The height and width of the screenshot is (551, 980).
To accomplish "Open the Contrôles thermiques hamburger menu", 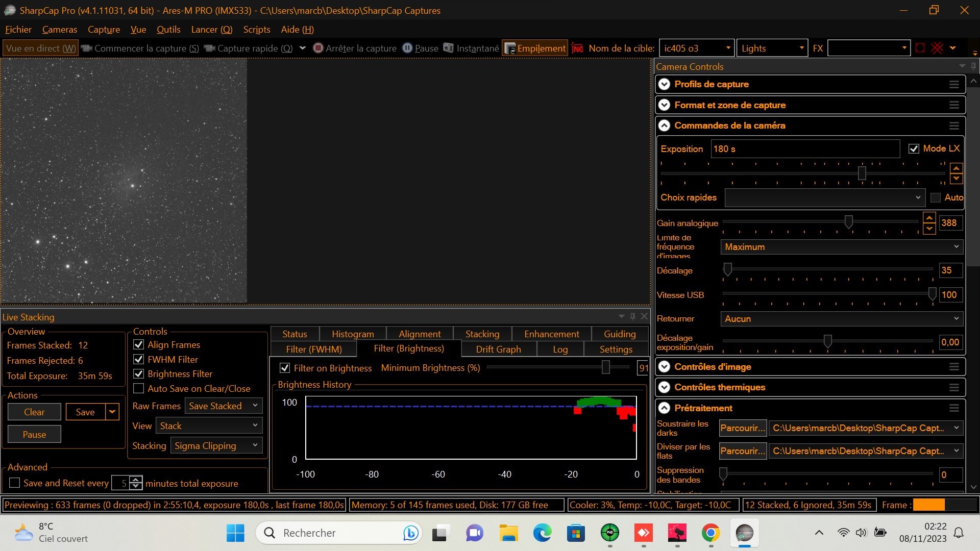I will 954,387.
